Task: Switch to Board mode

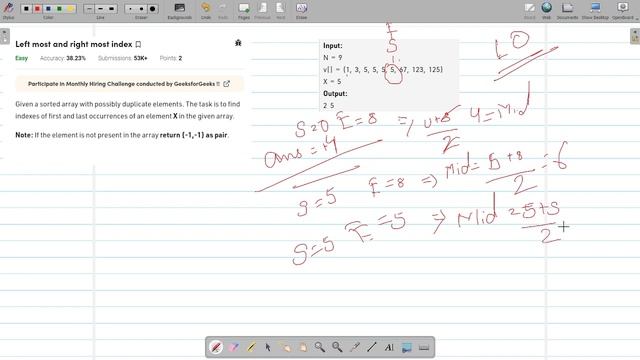Action: coord(529,11)
